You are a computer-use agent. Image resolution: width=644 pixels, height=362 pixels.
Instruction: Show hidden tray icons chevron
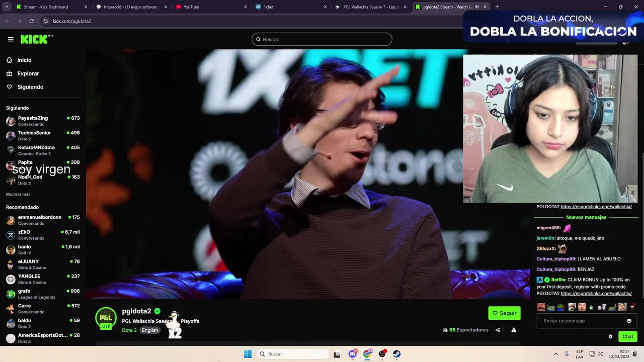click(x=556, y=354)
